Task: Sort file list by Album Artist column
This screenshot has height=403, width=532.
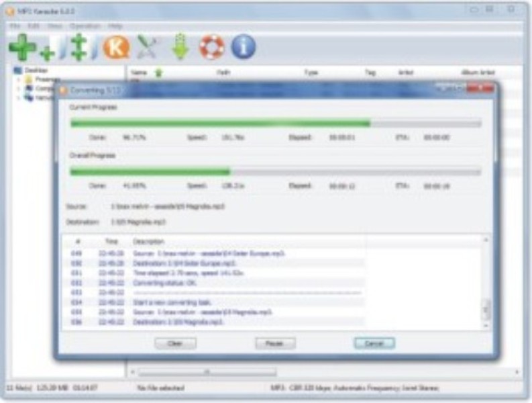Action: (x=478, y=73)
